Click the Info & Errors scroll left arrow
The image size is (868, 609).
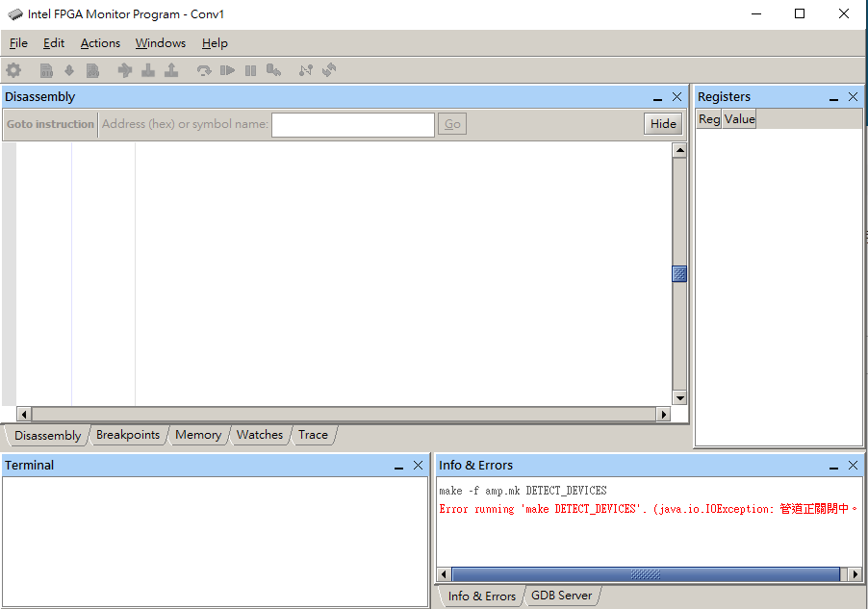[x=444, y=574]
